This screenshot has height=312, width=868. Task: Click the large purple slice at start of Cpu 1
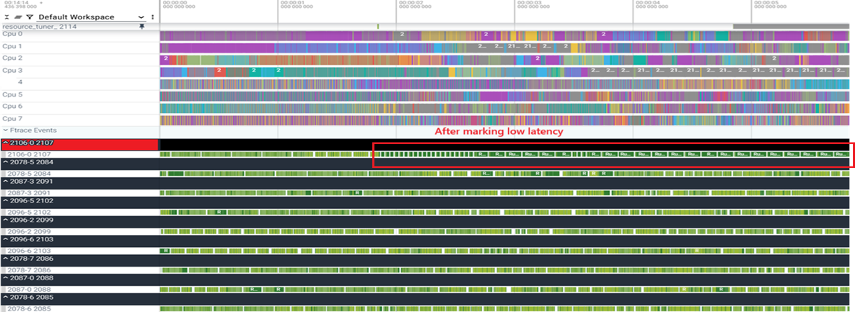pyautogui.click(x=216, y=47)
